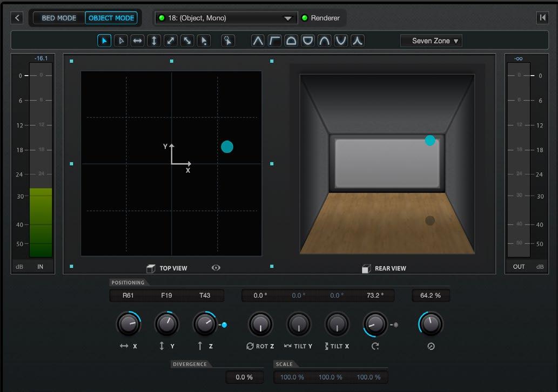The height and width of the screenshot is (392, 558).
Task: Select the three-branch Y pan pattern
Action: tap(358, 41)
